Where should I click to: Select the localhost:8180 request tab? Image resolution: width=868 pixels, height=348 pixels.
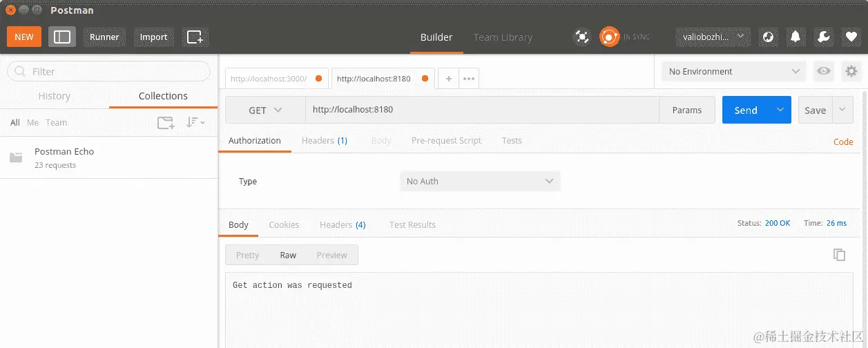383,79
